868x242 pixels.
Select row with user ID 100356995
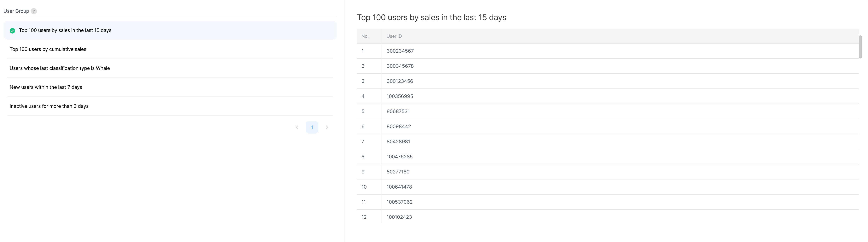point(400,96)
